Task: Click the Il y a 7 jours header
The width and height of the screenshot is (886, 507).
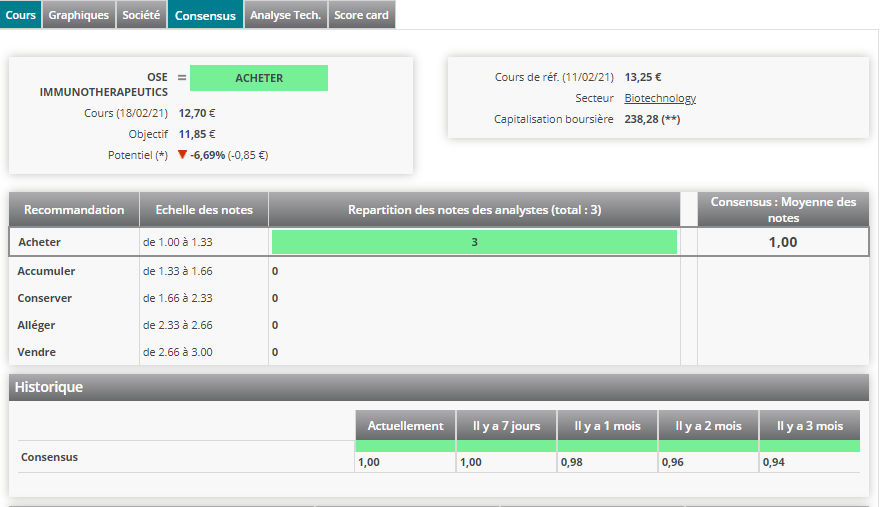Action: tap(506, 426)
